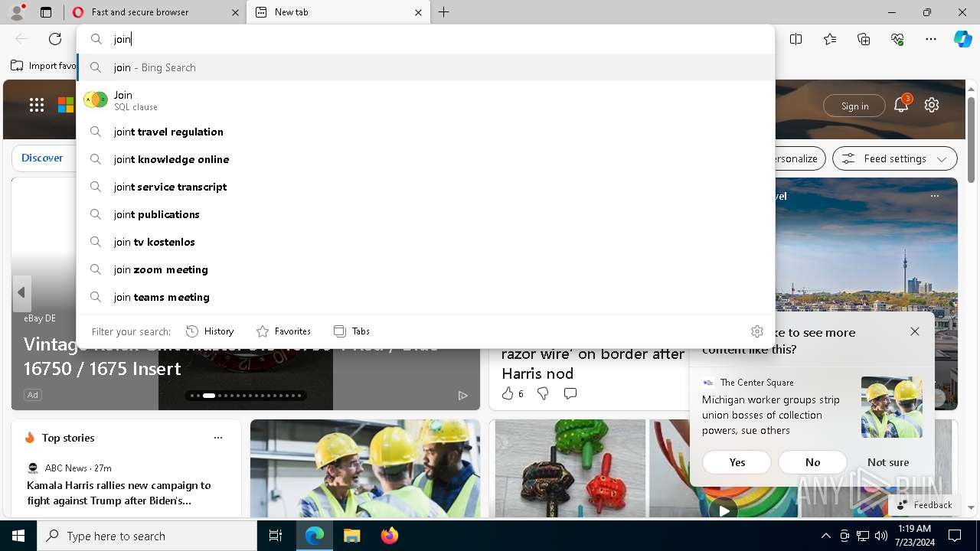
Task: Open volume control in system tray
Action: [881, 536]
